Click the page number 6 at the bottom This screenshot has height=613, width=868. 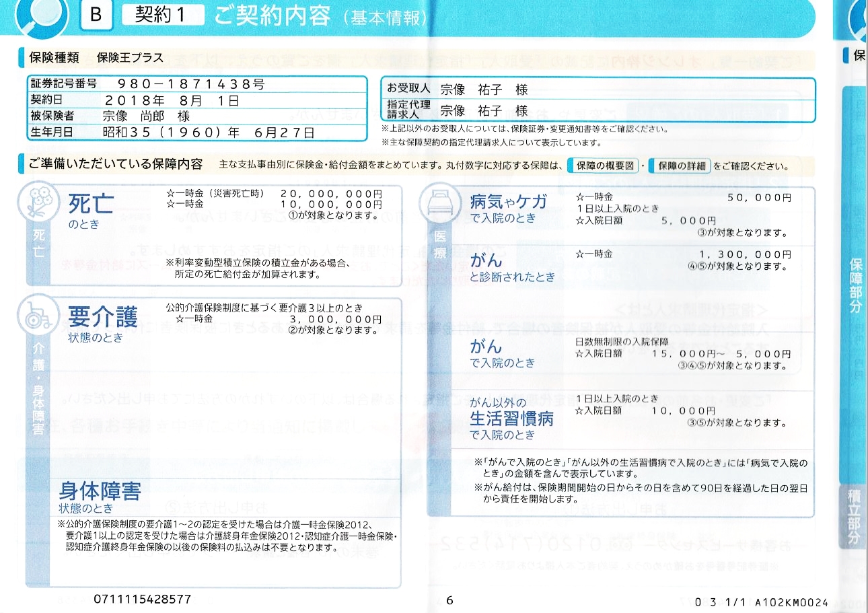(449, 600)
